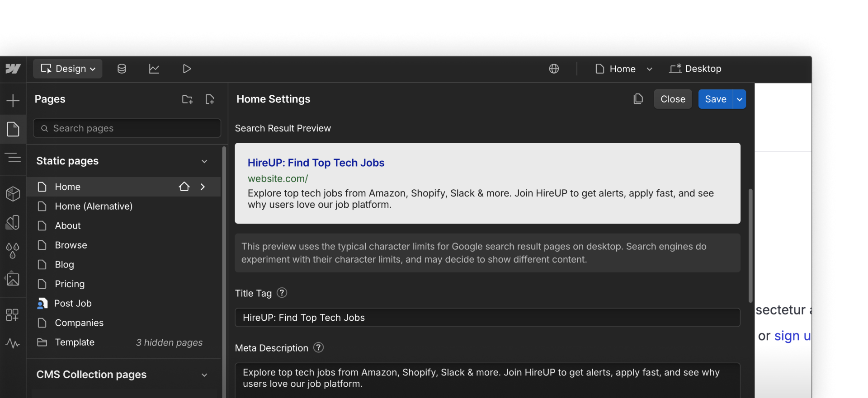Close the Home Settings panel
This screenshot has width=868, height=398.
pos(673,99)
